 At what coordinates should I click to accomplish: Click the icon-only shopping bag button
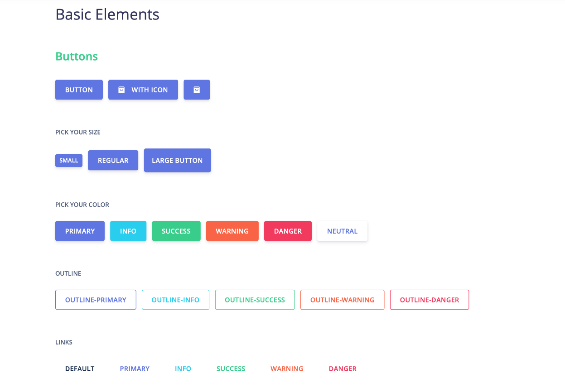(197, 90)
